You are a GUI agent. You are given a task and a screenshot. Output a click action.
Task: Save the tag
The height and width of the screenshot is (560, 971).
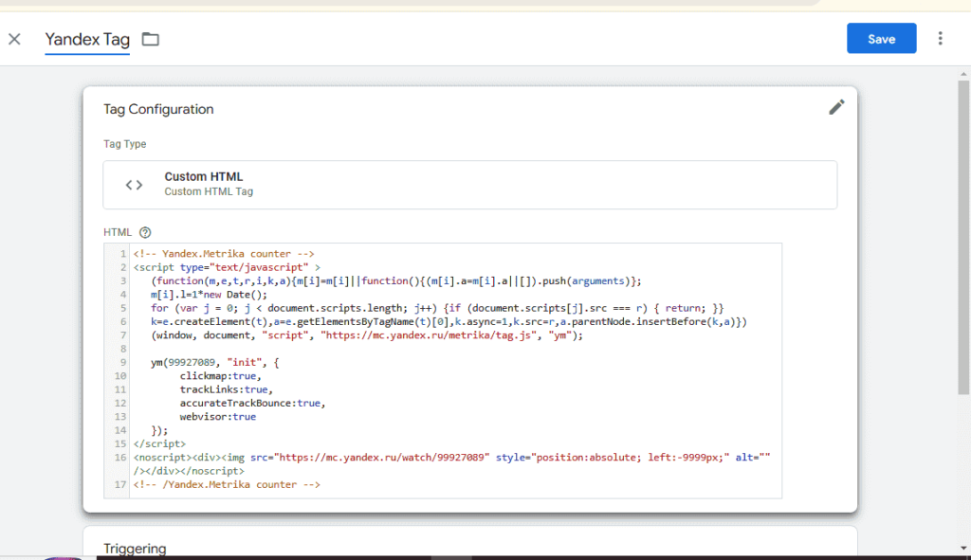881,38
